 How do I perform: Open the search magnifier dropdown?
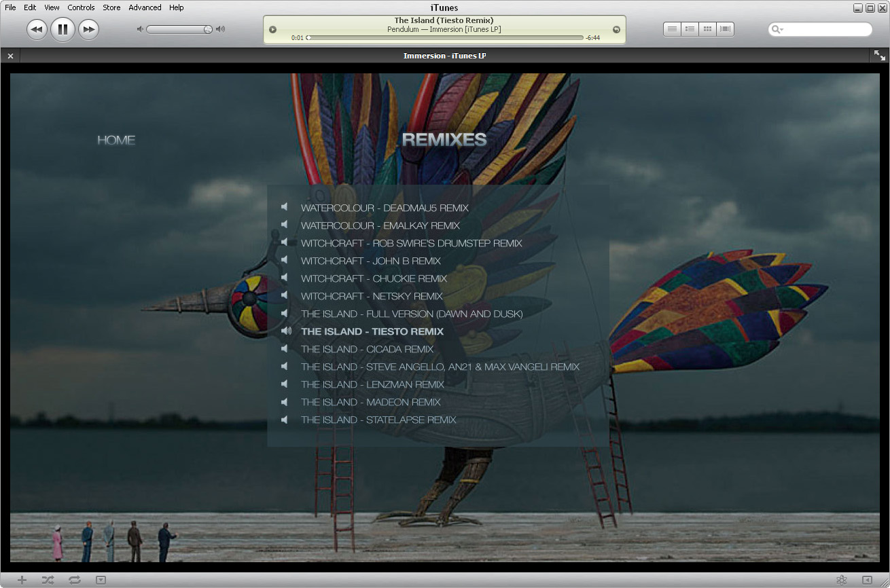[x=777, y=29]
